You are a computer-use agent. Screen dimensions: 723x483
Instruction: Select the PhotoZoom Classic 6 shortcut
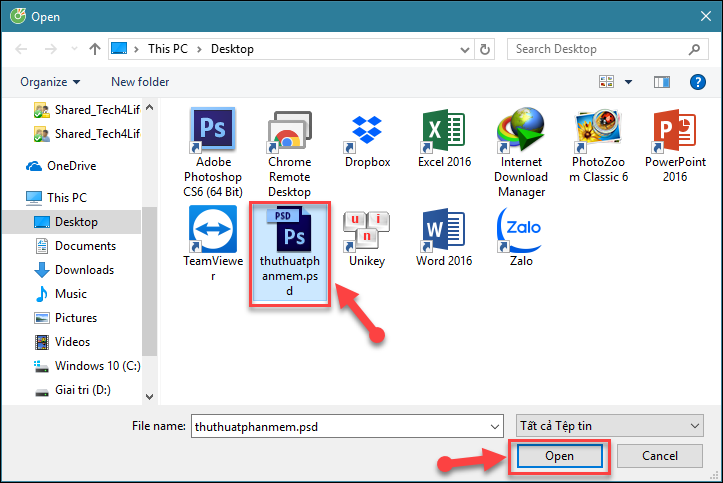pyautogui.click(x=598, y=146)
